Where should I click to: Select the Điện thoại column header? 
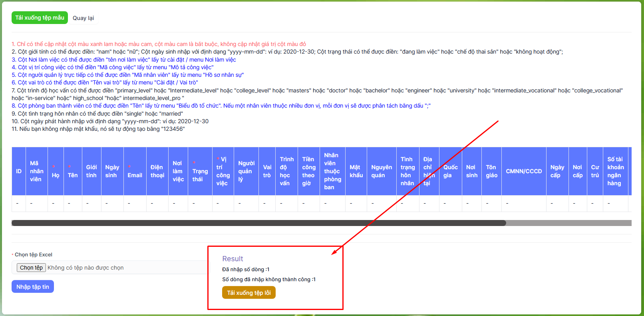[157, 171]
